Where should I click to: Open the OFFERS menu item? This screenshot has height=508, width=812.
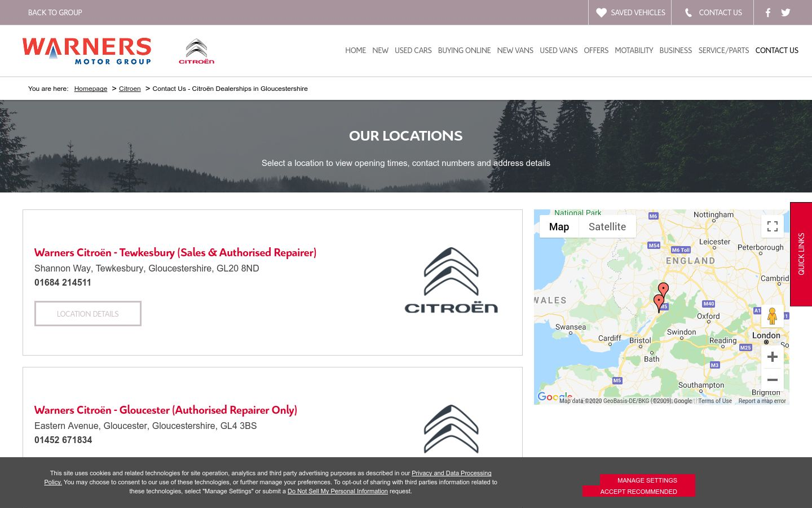click(596, 50)
